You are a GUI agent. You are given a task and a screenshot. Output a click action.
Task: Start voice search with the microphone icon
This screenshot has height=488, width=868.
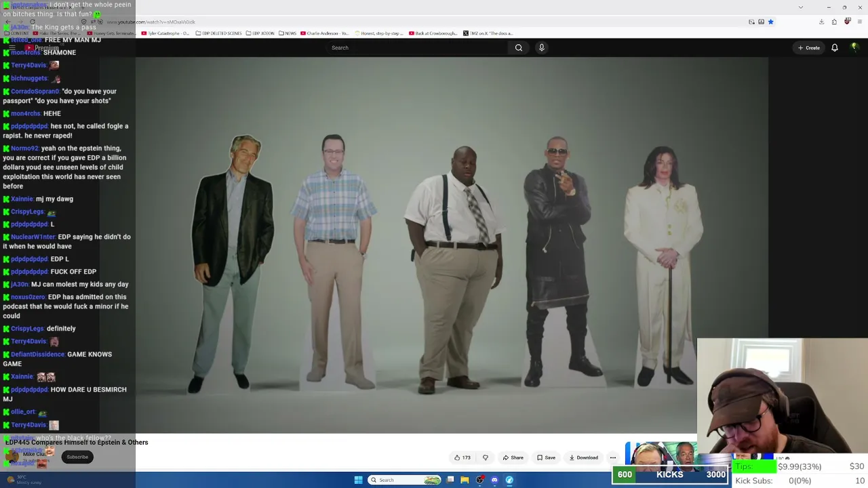click(x=541, y=47)
